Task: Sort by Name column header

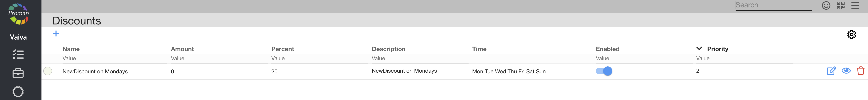Action: [x=71, y=49]
